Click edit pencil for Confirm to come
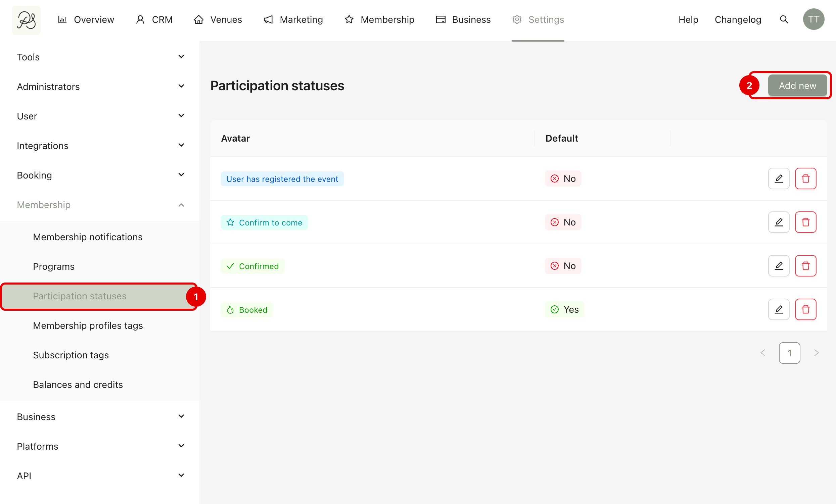The height and width of the screenshot is (504, 836). coord(779,222)
